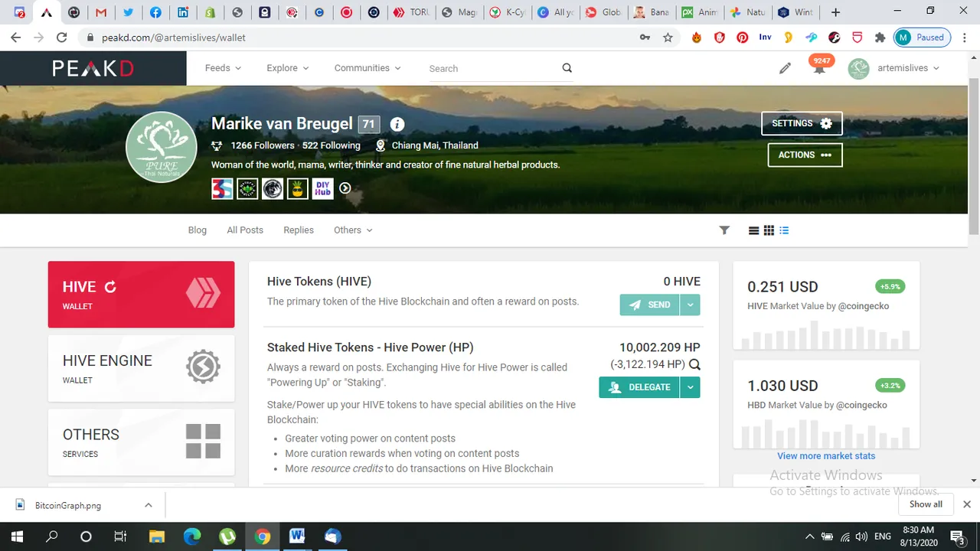This screenshot has width=980, height=551.
Task: Go to the All Posts tab
Action: 245,230
